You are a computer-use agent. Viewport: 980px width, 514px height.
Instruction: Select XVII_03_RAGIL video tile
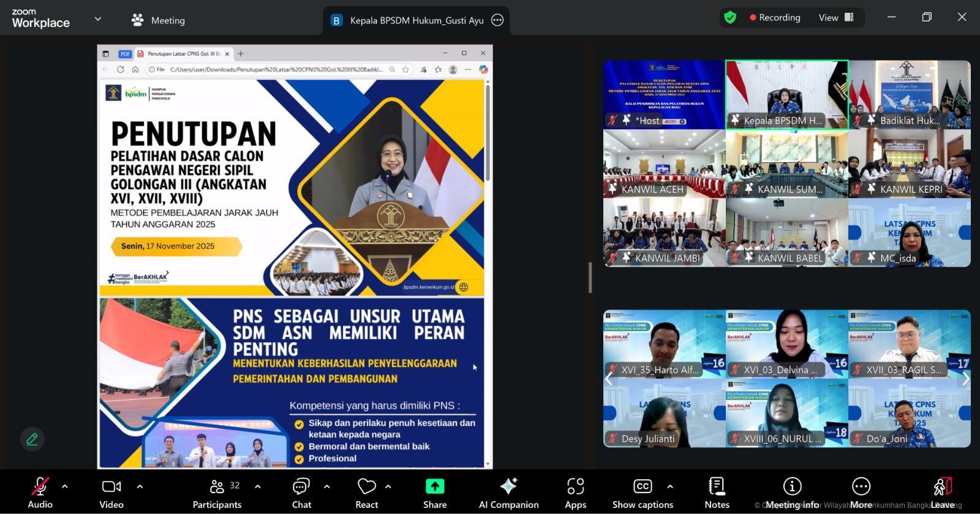coord(910,344)
